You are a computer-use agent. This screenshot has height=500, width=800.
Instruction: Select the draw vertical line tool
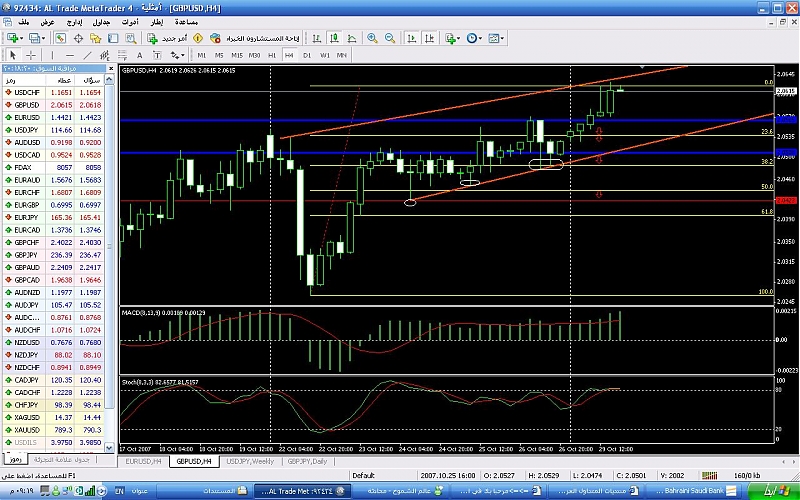click(x=52, y=55)
